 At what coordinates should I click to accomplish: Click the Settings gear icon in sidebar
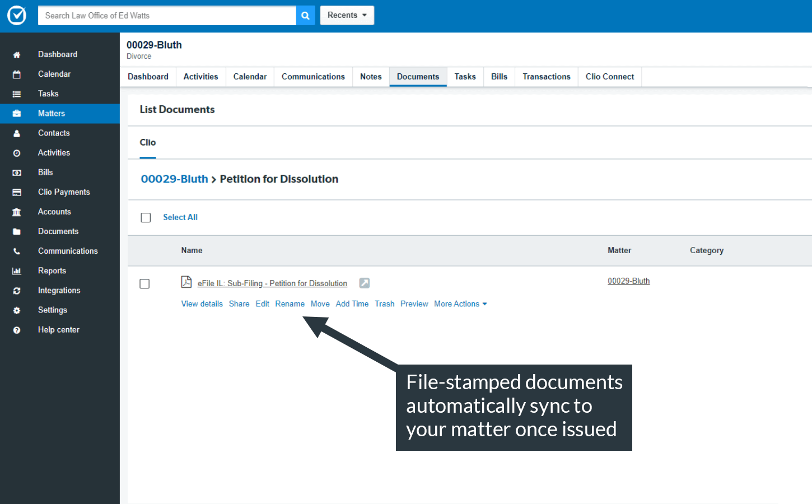17,310
